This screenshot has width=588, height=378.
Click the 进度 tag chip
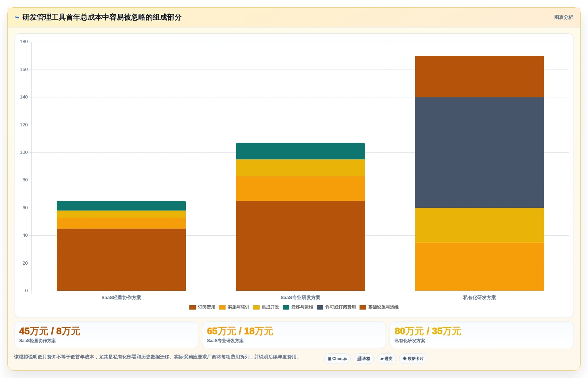[386, 359]
